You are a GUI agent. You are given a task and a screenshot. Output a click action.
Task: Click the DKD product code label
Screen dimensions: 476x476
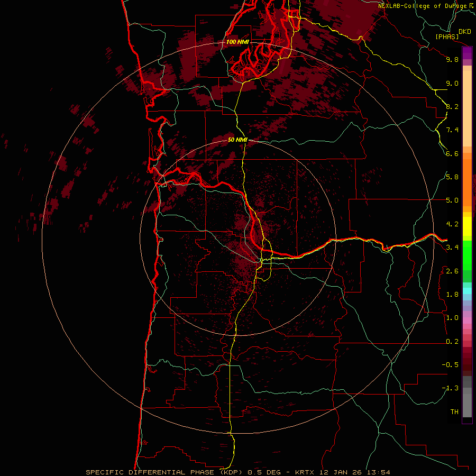pos(465,32)
